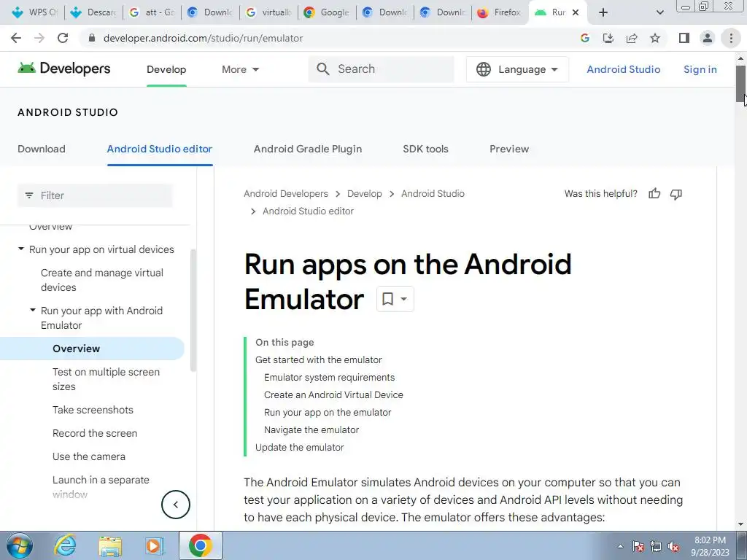
Task: Click the network tray icon
Action: [x=656, y=547]
